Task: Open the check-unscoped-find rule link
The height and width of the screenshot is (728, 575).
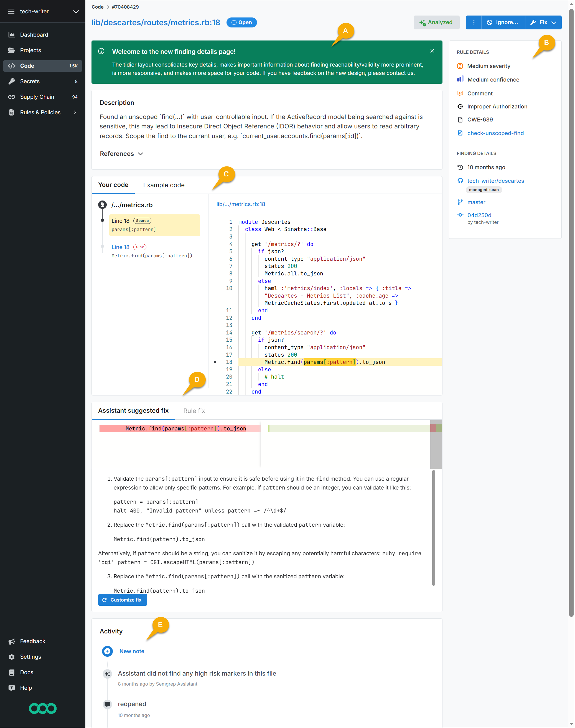Action: [495, 133]
